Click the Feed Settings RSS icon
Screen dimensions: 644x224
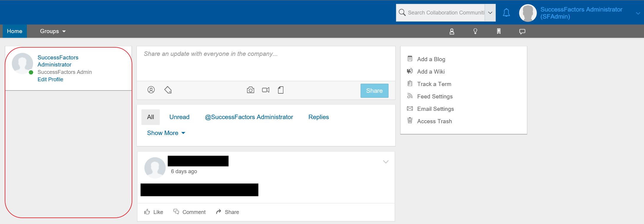tap(410, 96)
